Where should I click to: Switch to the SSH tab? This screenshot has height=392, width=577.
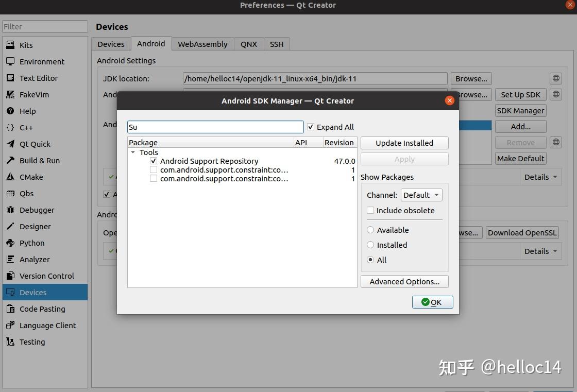pyautogui.click(x=277, y=44)
